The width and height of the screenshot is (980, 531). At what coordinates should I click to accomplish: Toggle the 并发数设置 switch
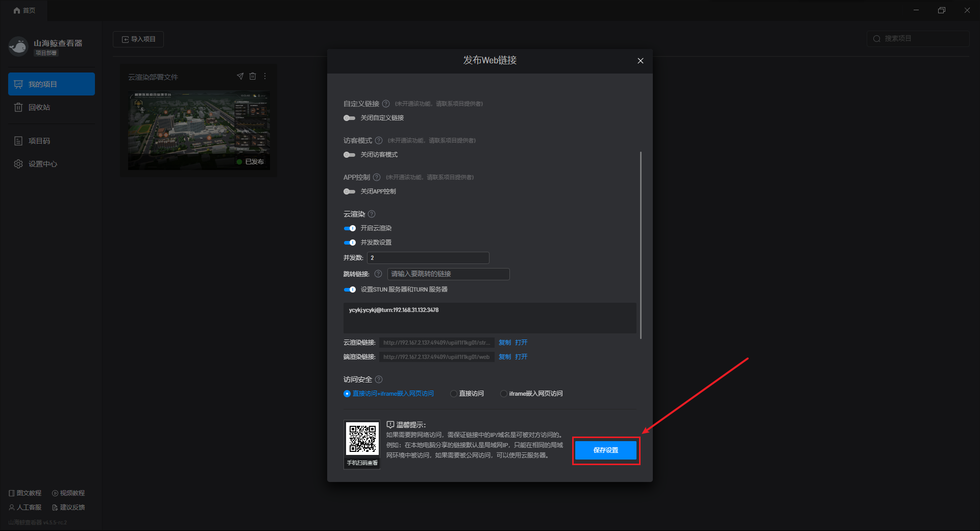[350, 243]
